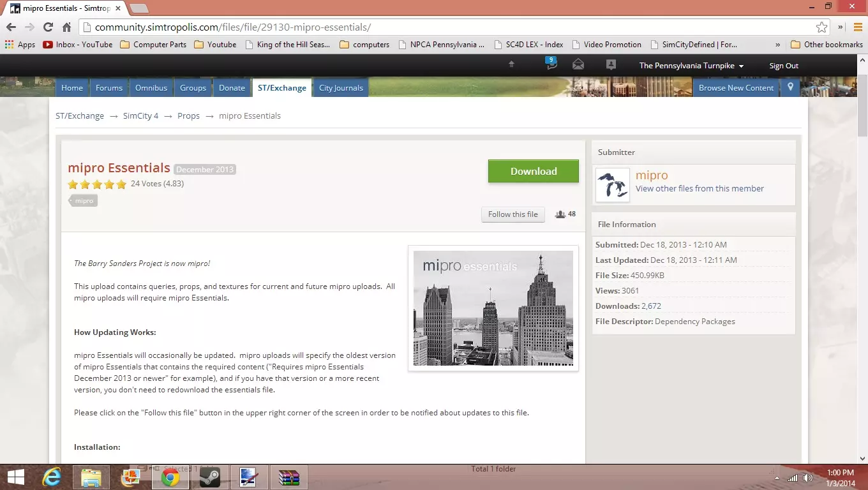This screenshot has height=490, width=868.
Task: Select the City Journals tab
Action: coord(341,88)
